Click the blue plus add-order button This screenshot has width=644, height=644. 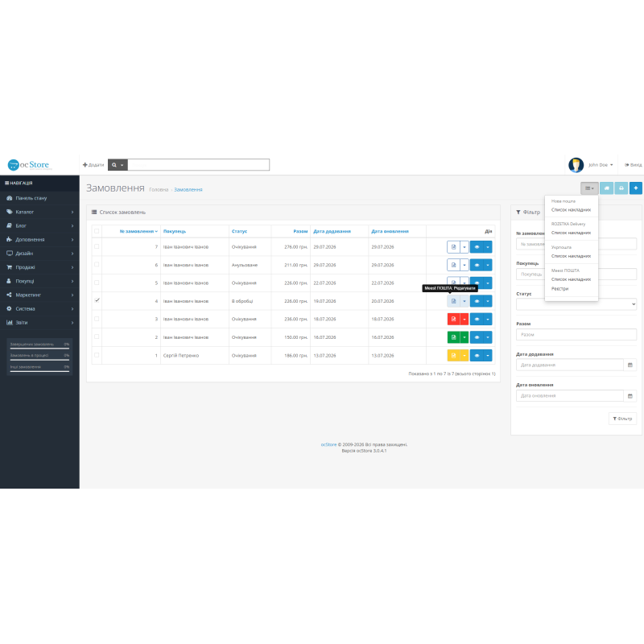coord(635,188)
